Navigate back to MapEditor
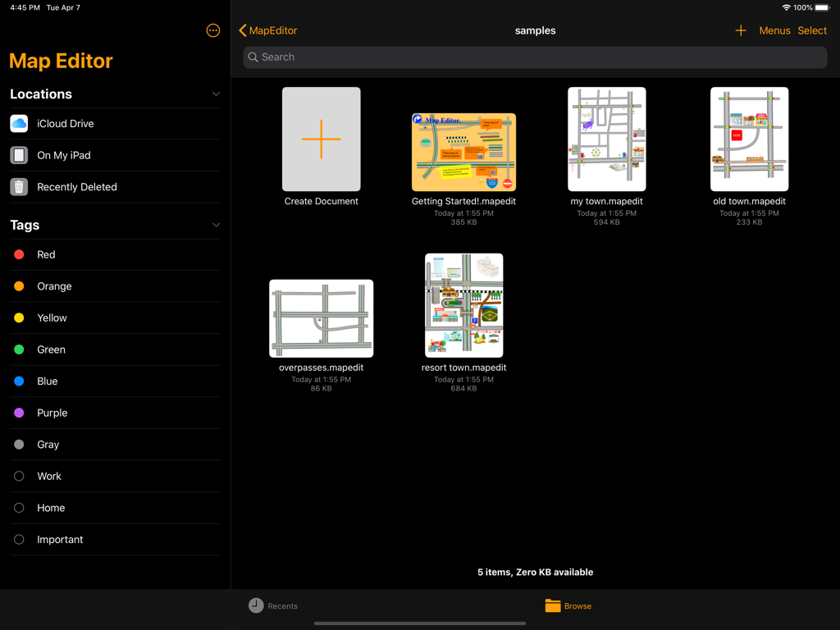Screen dimensions: 840x630 (267, 30)
